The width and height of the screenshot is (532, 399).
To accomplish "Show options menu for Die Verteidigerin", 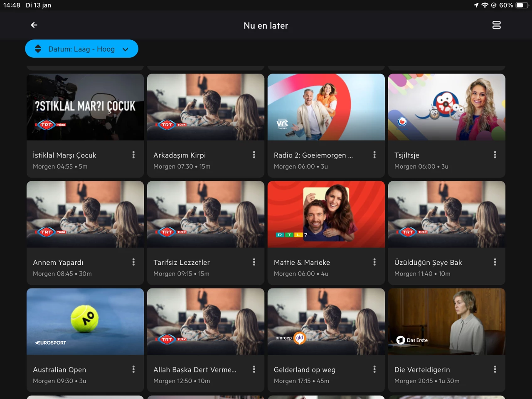I will click(x=495, y=369).
